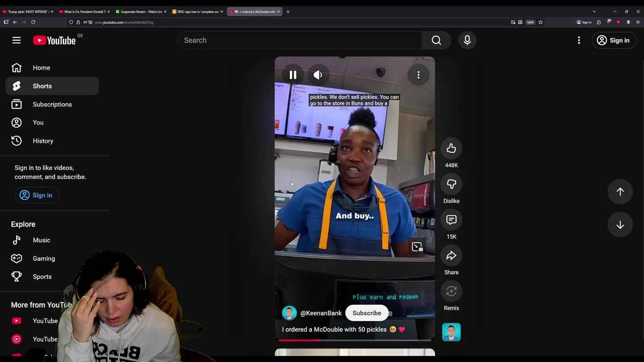
Task: Dislike this Short
Action: point(451,184)
